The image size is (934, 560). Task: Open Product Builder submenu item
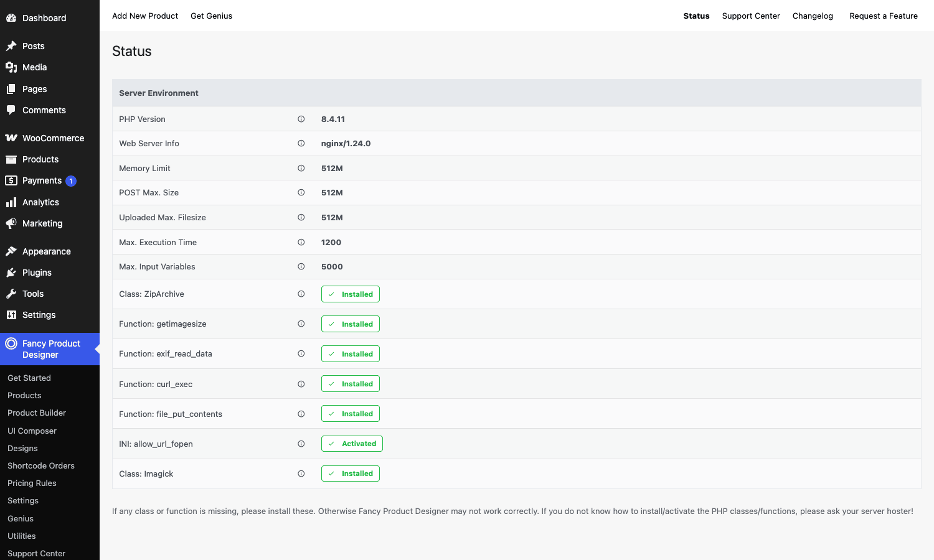pos(37,413)
